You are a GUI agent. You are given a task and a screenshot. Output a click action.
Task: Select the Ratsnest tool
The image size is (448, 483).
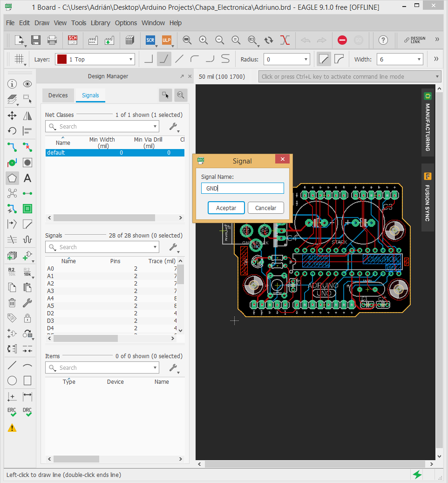(12, 193)
